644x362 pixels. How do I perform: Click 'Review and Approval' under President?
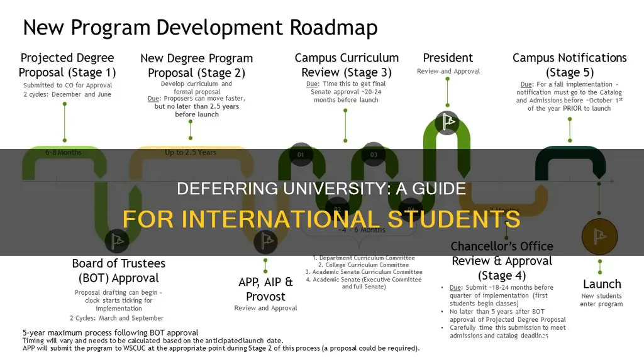tap(448, 72)
